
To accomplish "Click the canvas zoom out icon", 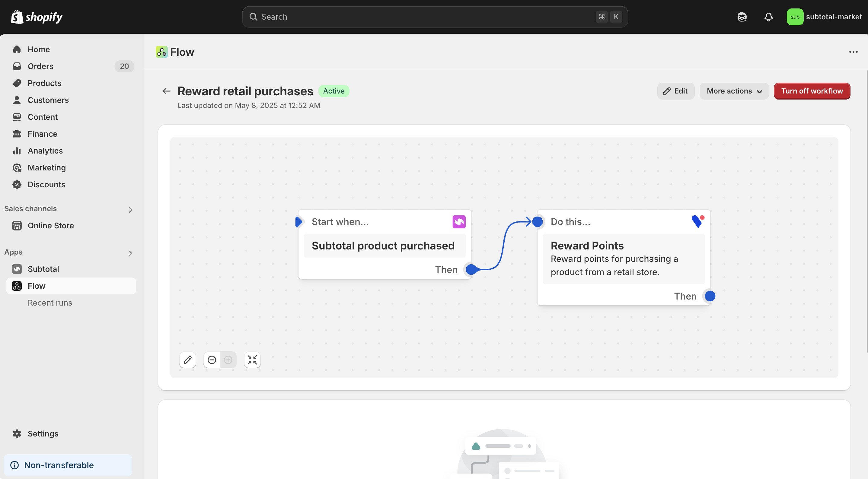I will (212, 360).
